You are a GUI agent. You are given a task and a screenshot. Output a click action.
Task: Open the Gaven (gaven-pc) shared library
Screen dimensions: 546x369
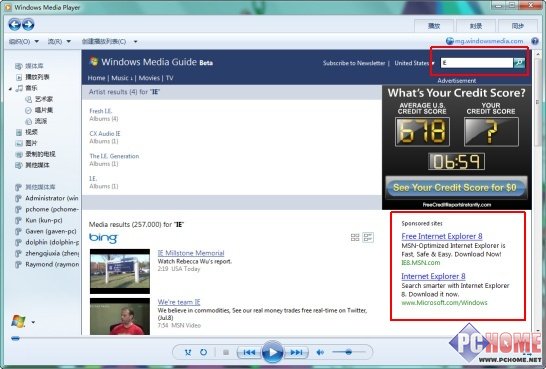(x=50, y=231)
